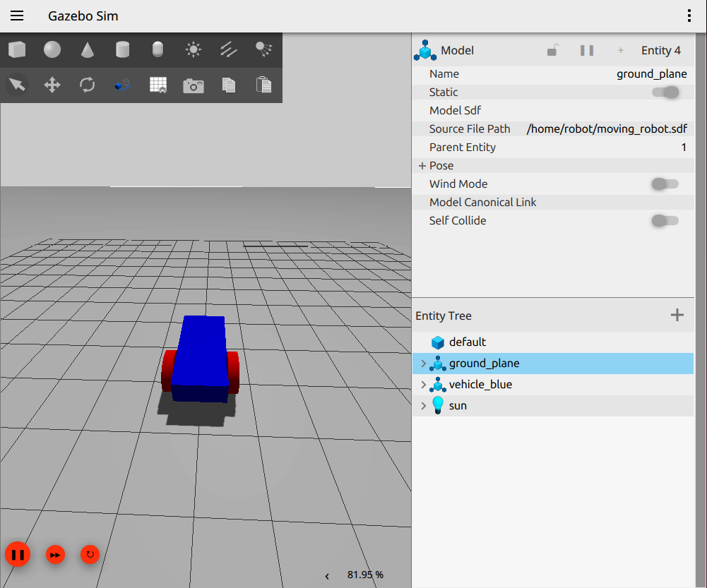The width and height of the screenshot is (707, 588).
Task: Add a directional light
Action: click(228, 50)
